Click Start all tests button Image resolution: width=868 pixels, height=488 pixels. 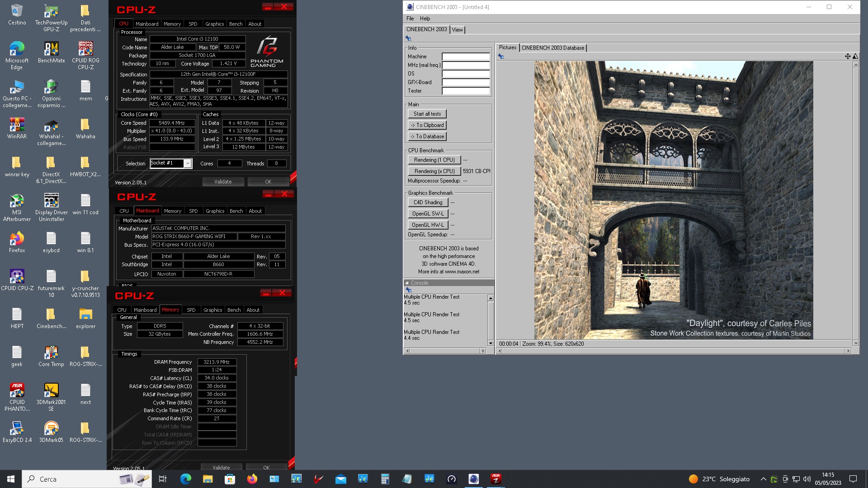coord(427,114)
